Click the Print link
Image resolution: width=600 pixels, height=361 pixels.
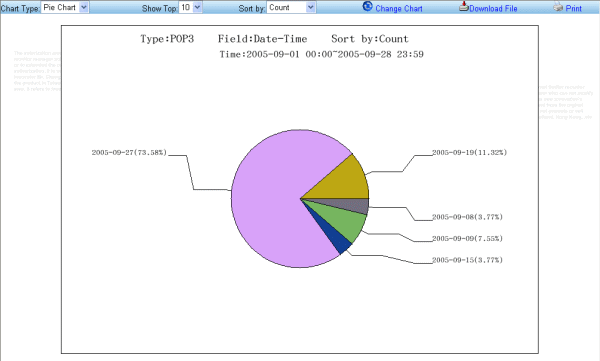(573, 8)
